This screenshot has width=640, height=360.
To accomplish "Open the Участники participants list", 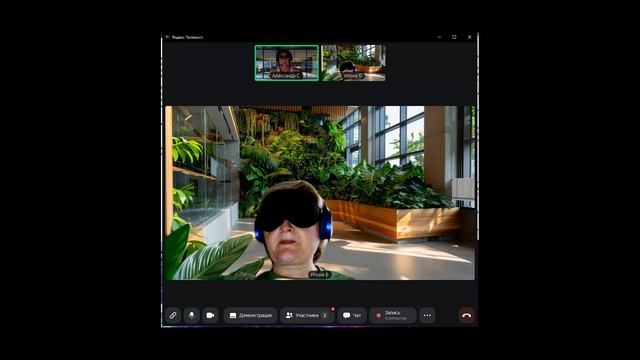I will [x=307, y=316].
